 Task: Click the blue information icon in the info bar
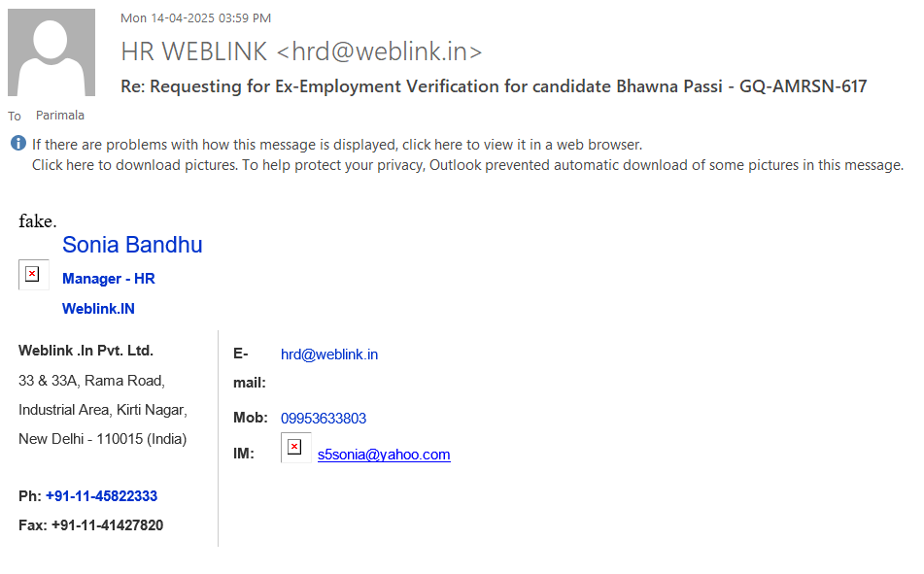point(18,144)
